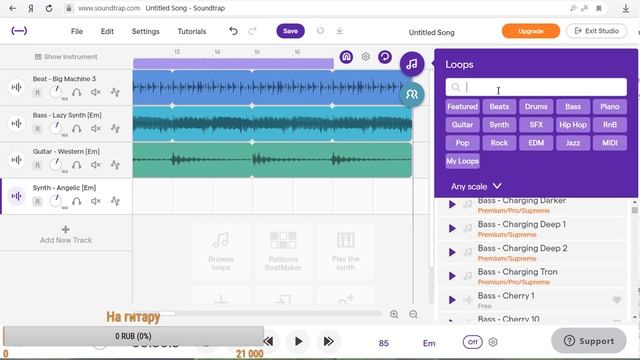This screenshot has height=360, width=640.
Task: Expand the Any scale dropdown
Action: pos(476,187)
